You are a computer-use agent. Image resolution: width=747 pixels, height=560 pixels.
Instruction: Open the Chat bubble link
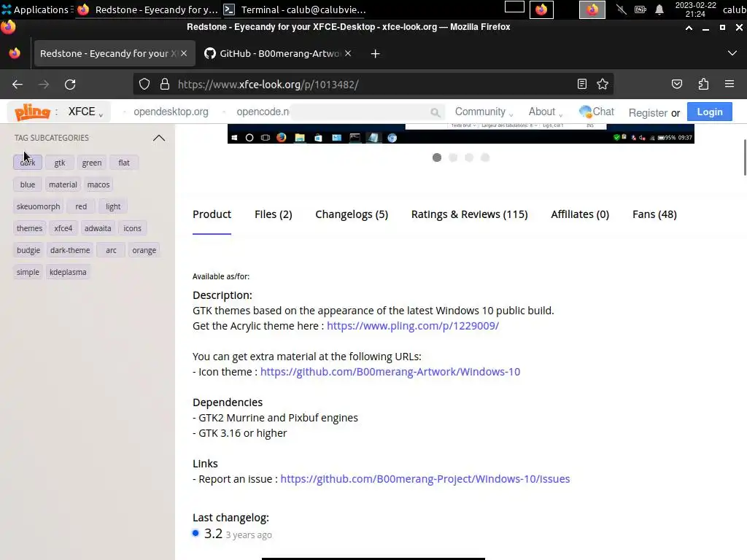[597, 112]
